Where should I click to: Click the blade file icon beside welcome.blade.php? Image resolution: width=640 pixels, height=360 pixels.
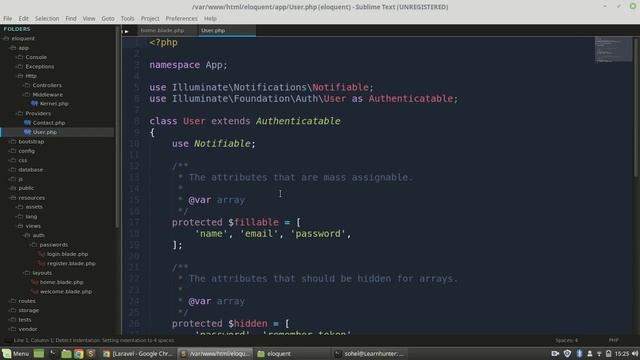point(35,291)
